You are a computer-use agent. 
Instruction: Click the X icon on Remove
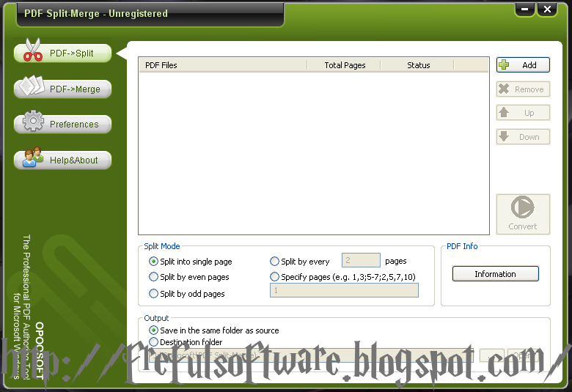504,89
